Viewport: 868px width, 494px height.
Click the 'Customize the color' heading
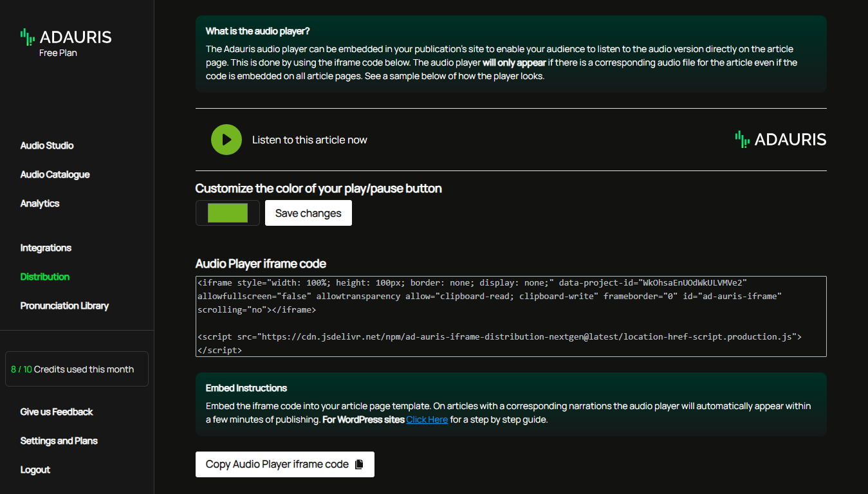319,188
